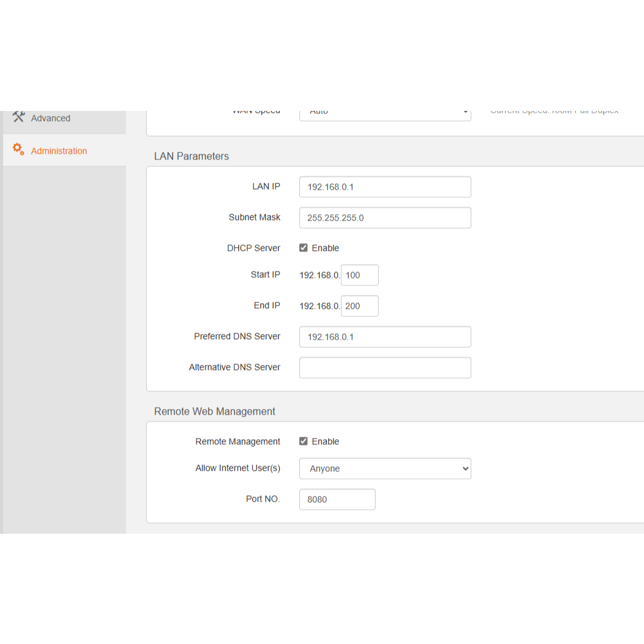Image resolution: width=644 pixels, height=644 pixels.
Task: Click the LAN IP input field
Action: tap(384, 187)
